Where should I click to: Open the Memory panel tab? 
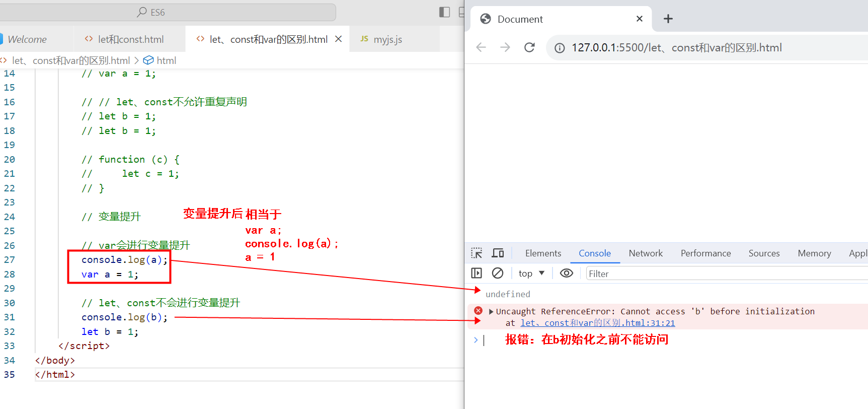point(814,253)
